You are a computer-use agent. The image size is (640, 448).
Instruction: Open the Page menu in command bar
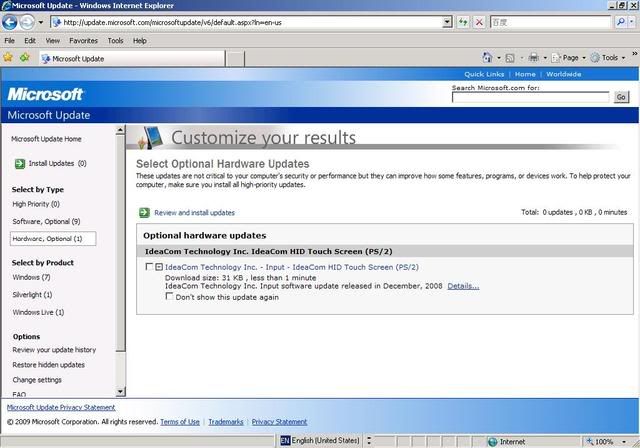coord(569,58)
